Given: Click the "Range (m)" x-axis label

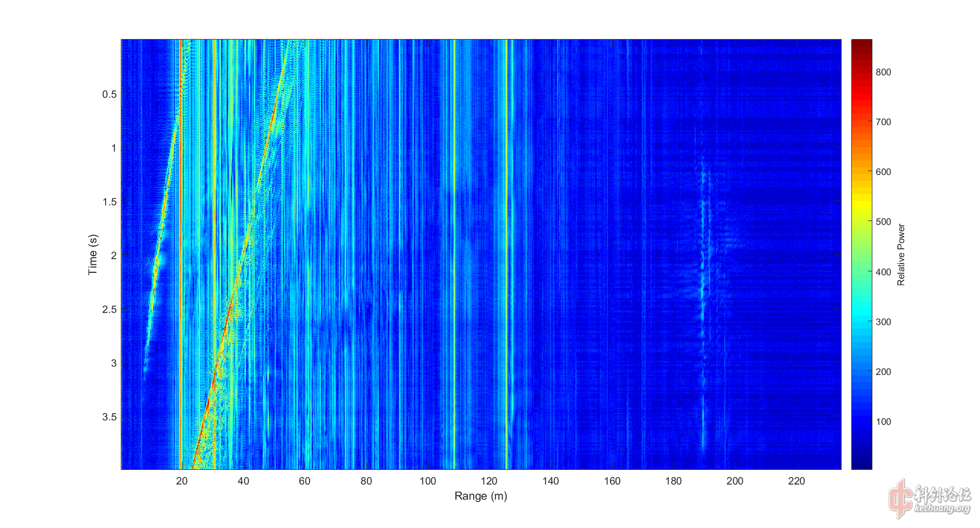Looking at the screenshot, I should tap(480, 496).
